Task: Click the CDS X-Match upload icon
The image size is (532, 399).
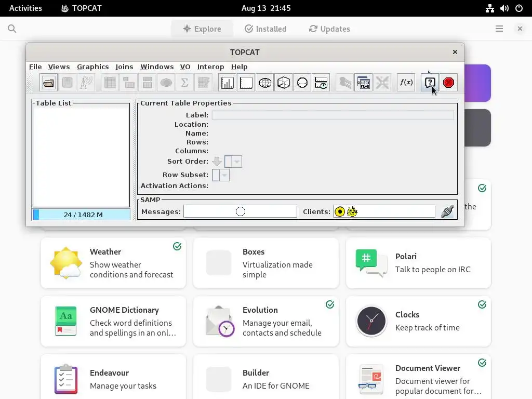Action: [382, 83]
